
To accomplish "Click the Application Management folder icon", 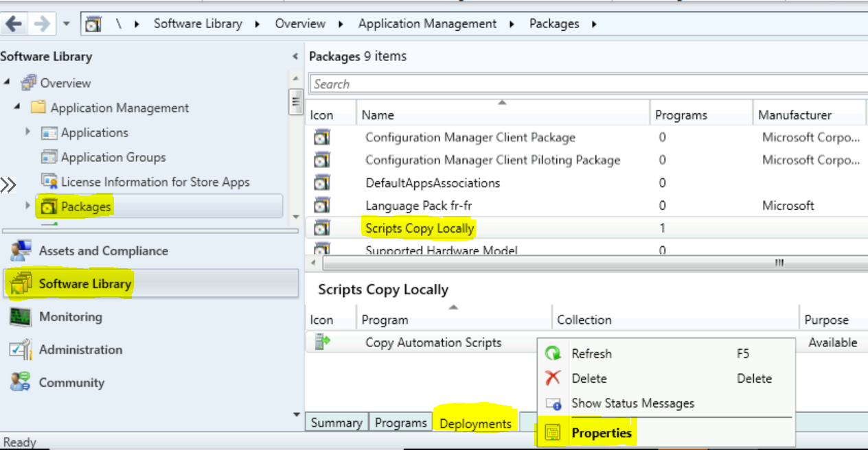I will tap(38, 108).
